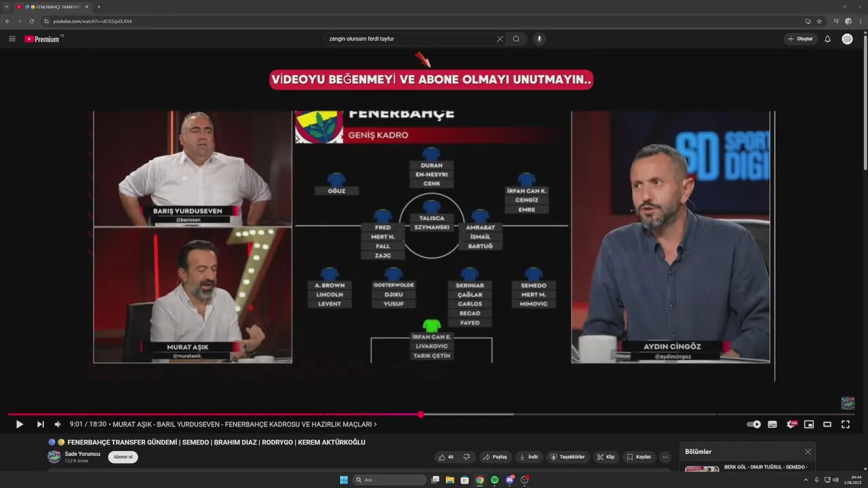Viewport: 868px width, 488px height.
Task: Enter fullscreen video mode
Action: pos(846,424)
